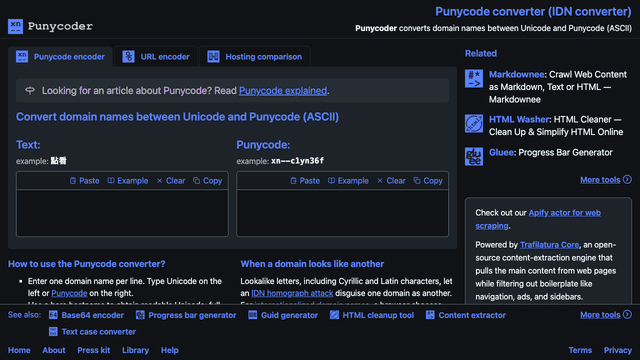Open the Progress bar generator link

[x=192, y=315]
